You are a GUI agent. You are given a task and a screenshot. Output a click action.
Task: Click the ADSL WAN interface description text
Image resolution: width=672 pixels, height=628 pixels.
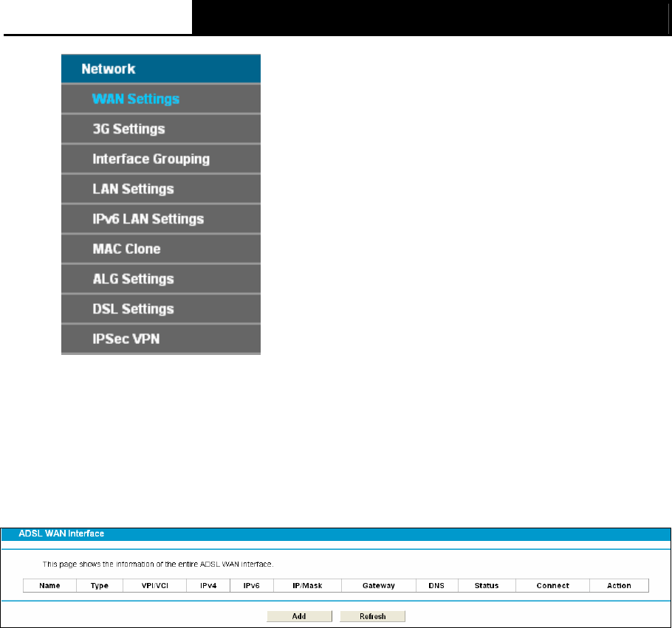tap(158, 565)
